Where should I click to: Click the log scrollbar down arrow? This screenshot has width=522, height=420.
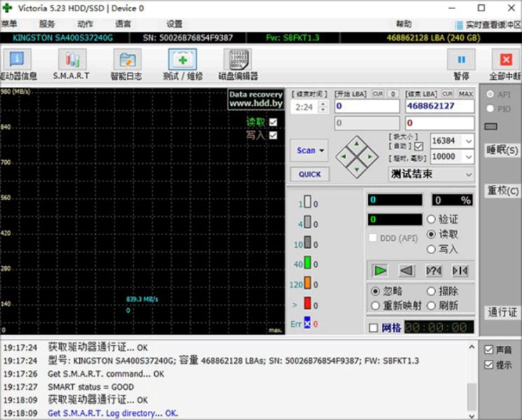coord(472,416)
